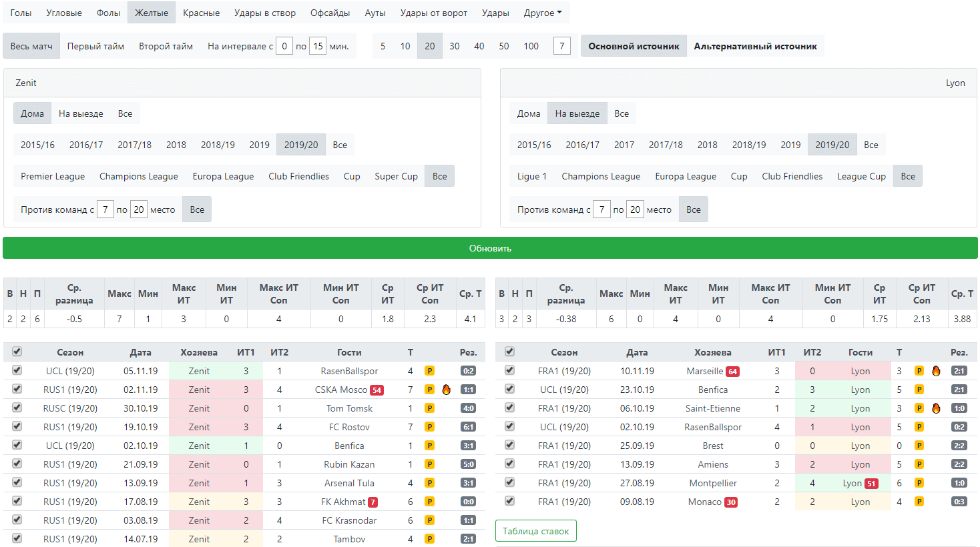Image resolution: width=980 pixels, height=547 pixels.
Task: Click yellow card icon in FC Krasnodar row
Action: pyautogui.click(x=430, y=520)
